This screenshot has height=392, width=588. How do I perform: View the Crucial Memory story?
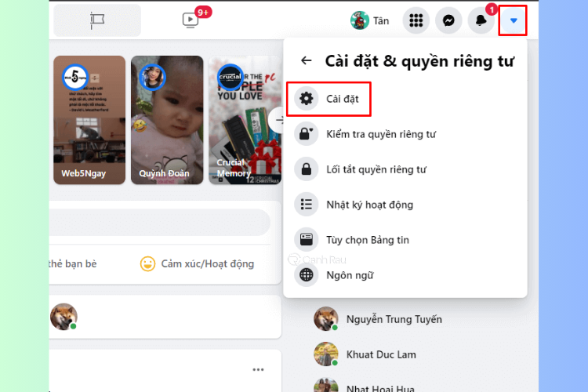coord(245,120)
